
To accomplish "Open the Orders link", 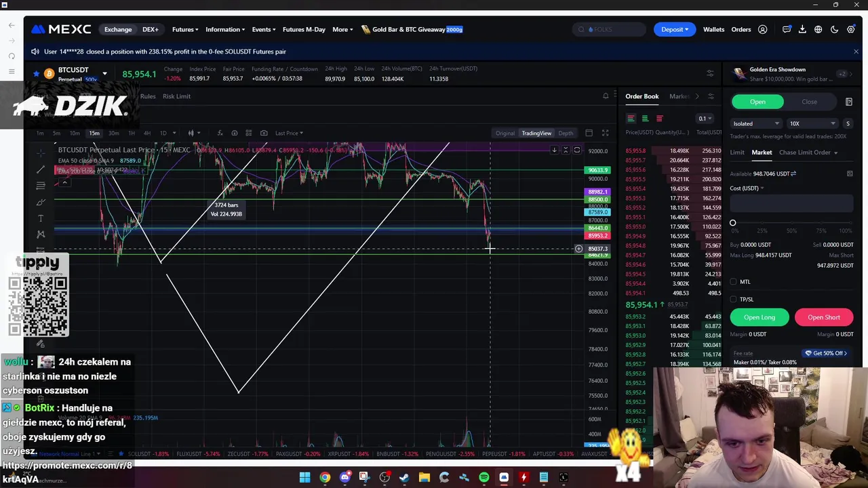I will point(741,29).
